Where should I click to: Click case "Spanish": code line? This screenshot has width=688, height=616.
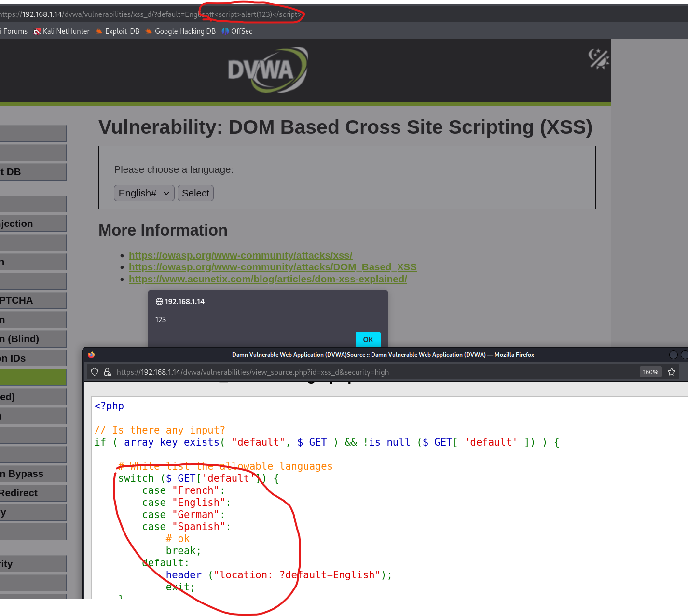click(186, 527)
